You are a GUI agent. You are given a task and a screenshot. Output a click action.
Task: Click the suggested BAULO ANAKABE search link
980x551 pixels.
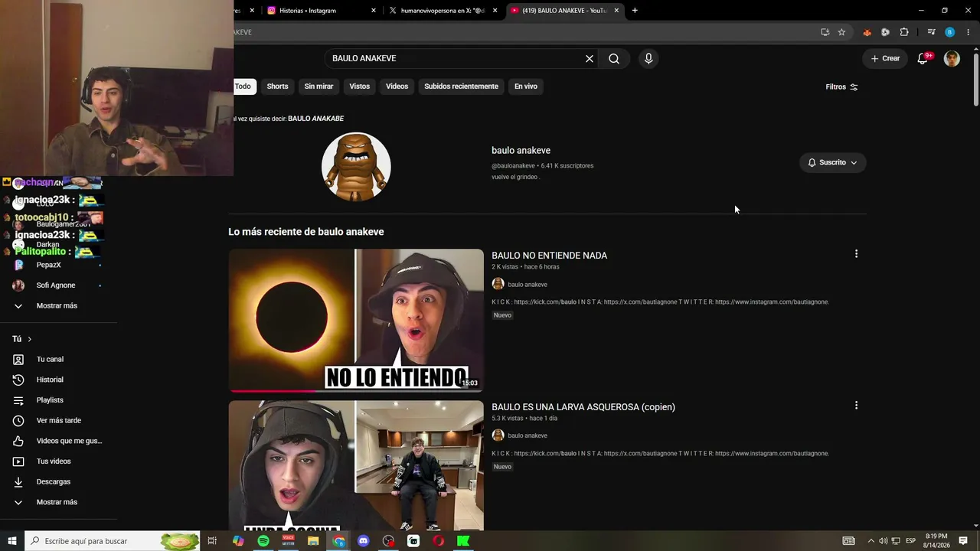[x=315, y=119]
